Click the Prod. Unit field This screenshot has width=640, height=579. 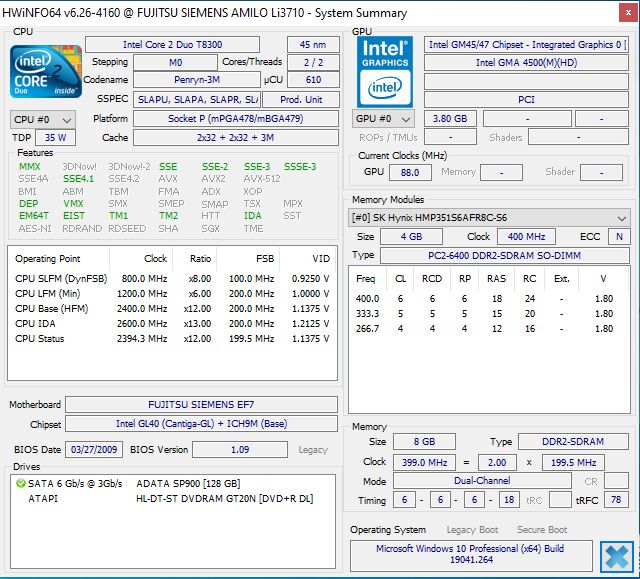(301, 100)
